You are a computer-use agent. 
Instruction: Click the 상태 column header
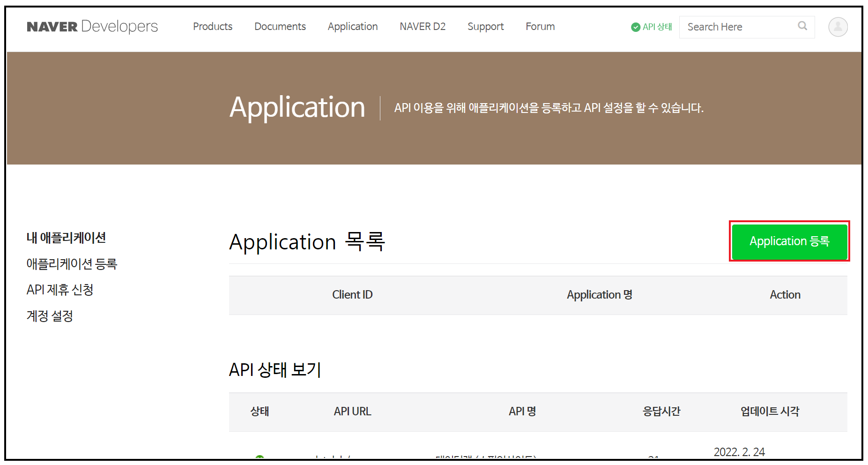point(260,412)
